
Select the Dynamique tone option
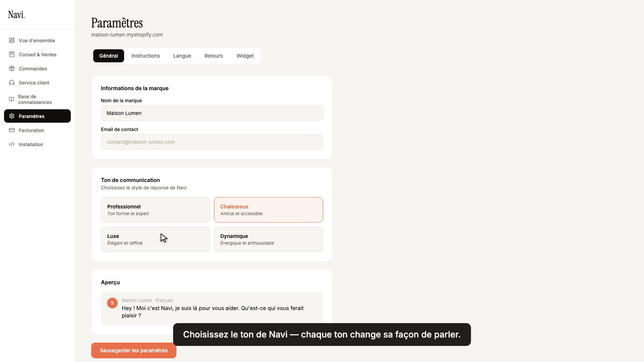(x=268, y=239)
